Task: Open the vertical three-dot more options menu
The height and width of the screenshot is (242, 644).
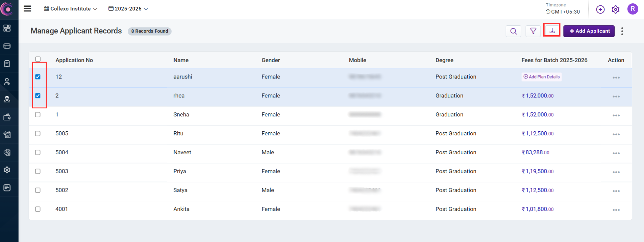Action: coord(622,31)
